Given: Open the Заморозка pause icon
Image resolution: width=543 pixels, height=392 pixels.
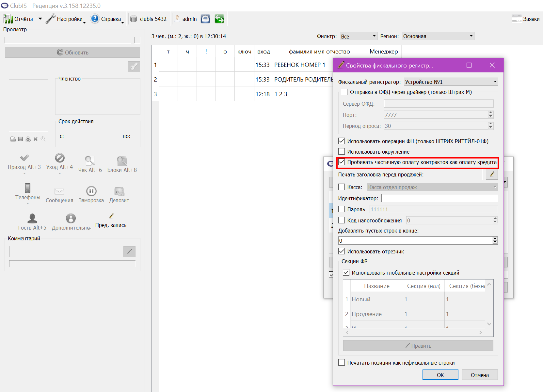Looking at the screenshot, I should pyautogui.click(x=91, y=191).
